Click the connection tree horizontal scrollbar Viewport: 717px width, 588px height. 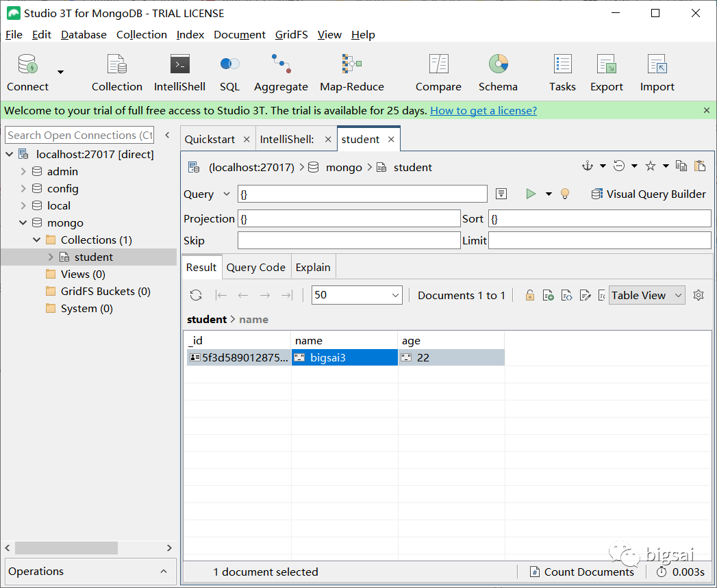pyautogui.click(x=66, y=548)
